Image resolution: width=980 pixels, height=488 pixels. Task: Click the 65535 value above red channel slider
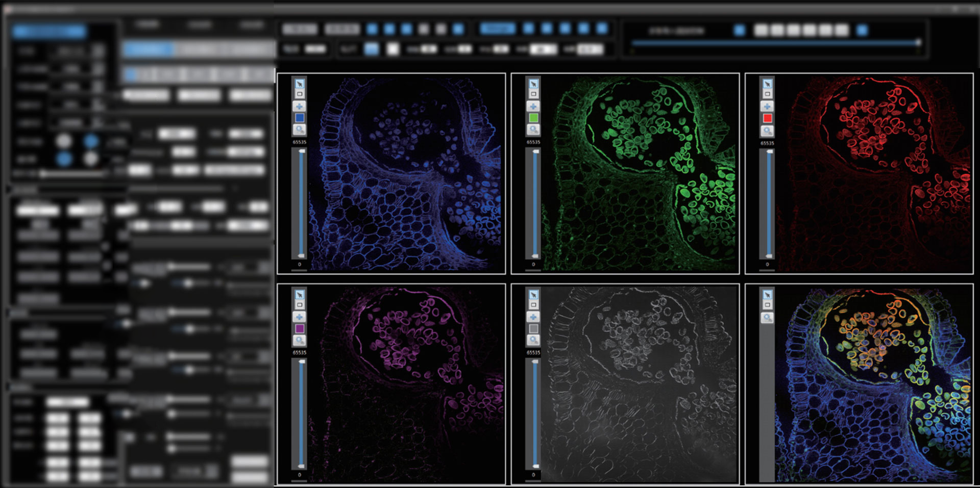coord(767,143)
